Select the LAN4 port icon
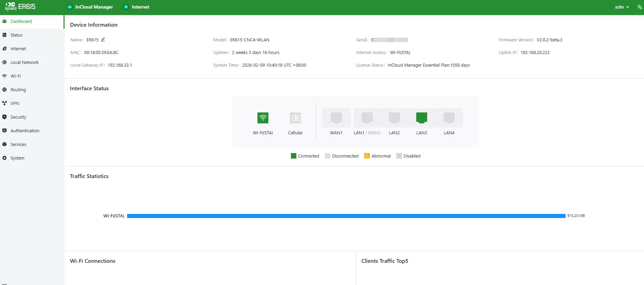644x285 pixels. 449,118
